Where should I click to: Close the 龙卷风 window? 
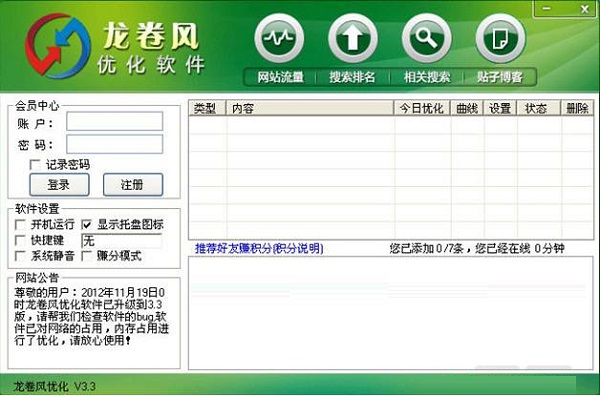click(x=584, y=9)
